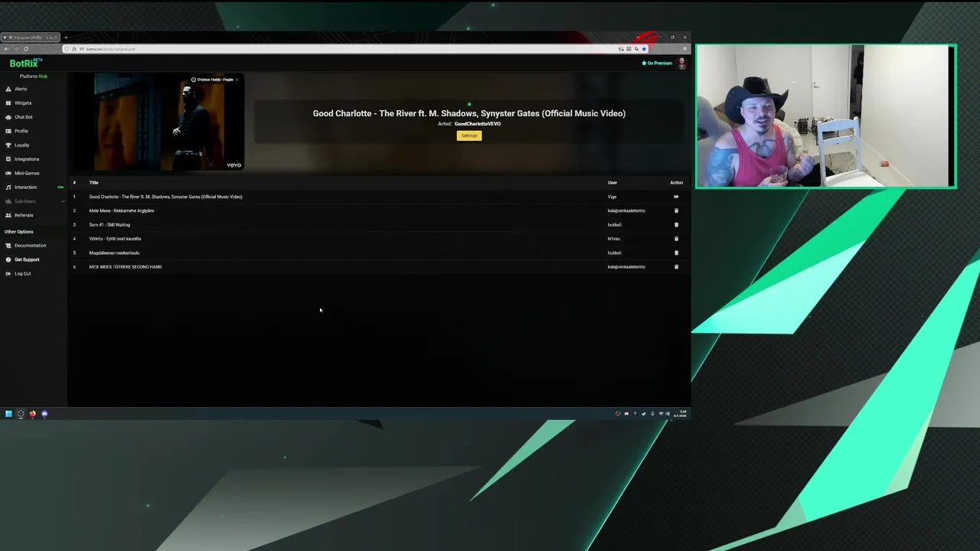
Task: Click the Action column header
Action: click(x=676, y=183)
